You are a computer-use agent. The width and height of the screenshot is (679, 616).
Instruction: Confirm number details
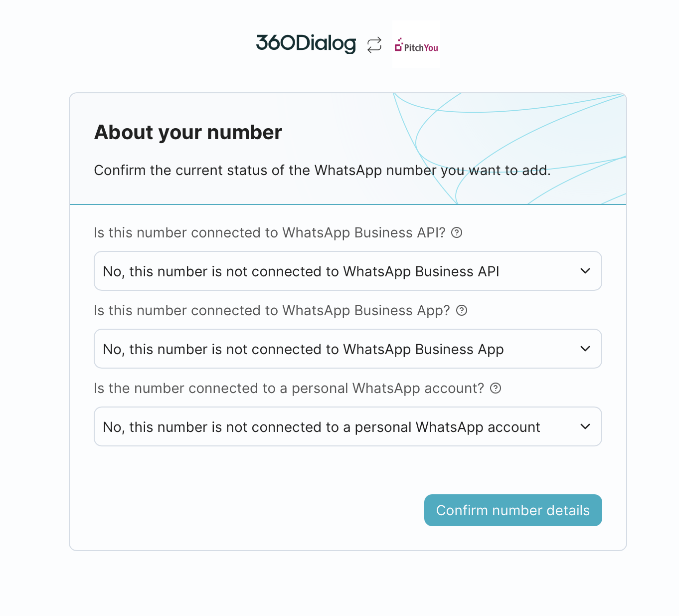(513, 510)
